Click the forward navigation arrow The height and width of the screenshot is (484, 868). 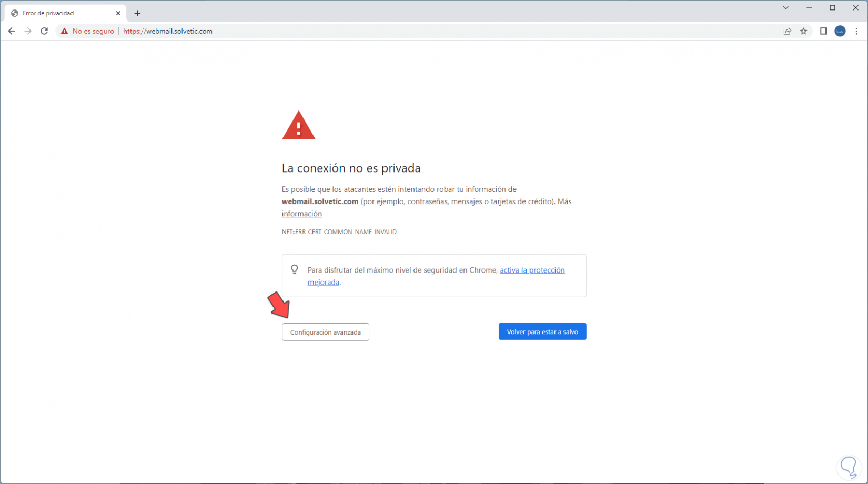pos(28,31)
